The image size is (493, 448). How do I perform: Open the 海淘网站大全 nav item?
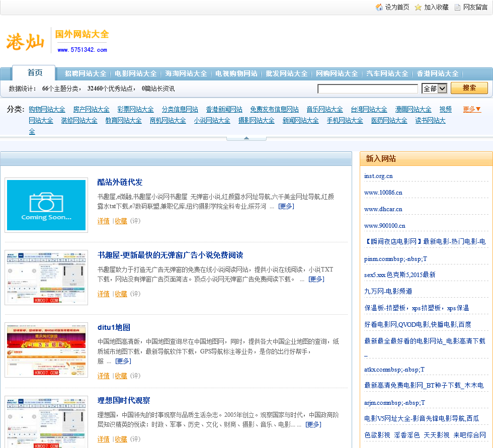[186, 74]
